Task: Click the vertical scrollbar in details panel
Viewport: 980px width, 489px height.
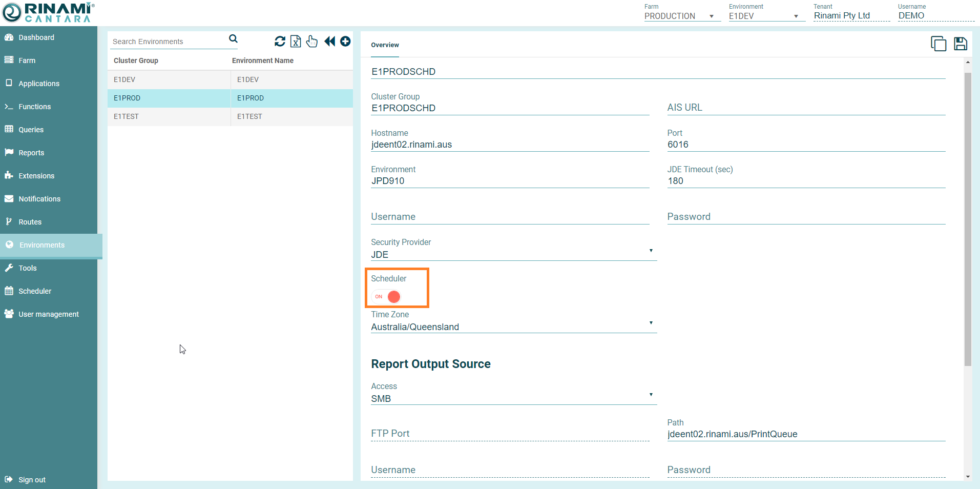Action: tap(968, 219)
